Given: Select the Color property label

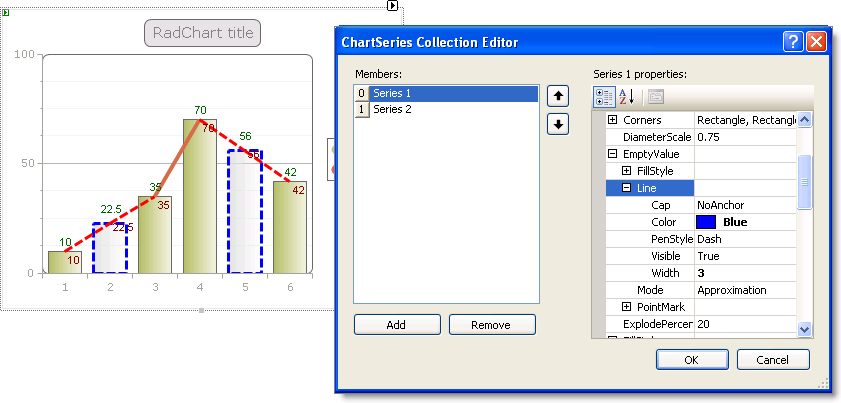Looking at the screenshot, I should tap(663, 222).
